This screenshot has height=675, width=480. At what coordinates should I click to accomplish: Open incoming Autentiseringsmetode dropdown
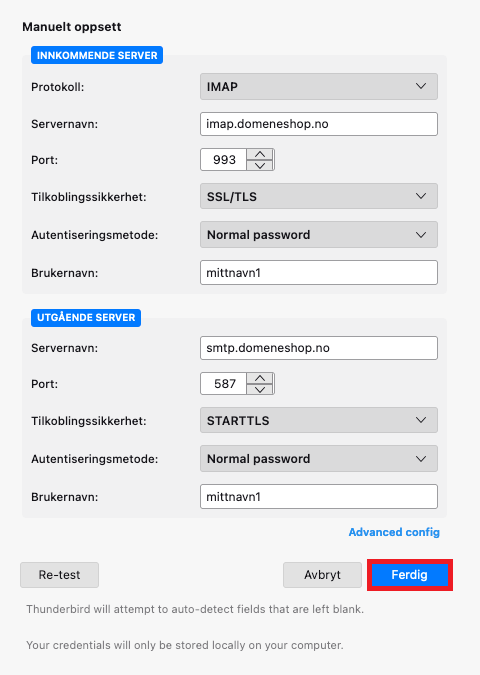(319, 235)
